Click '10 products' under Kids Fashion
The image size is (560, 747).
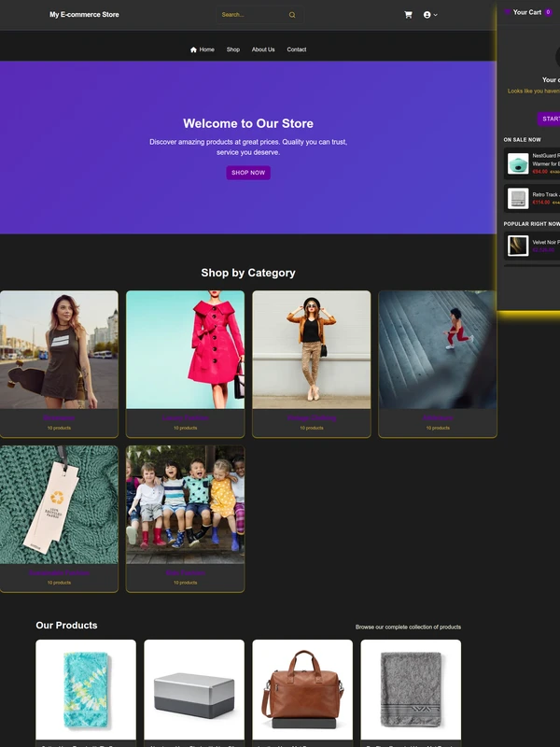tap(185, 583)
